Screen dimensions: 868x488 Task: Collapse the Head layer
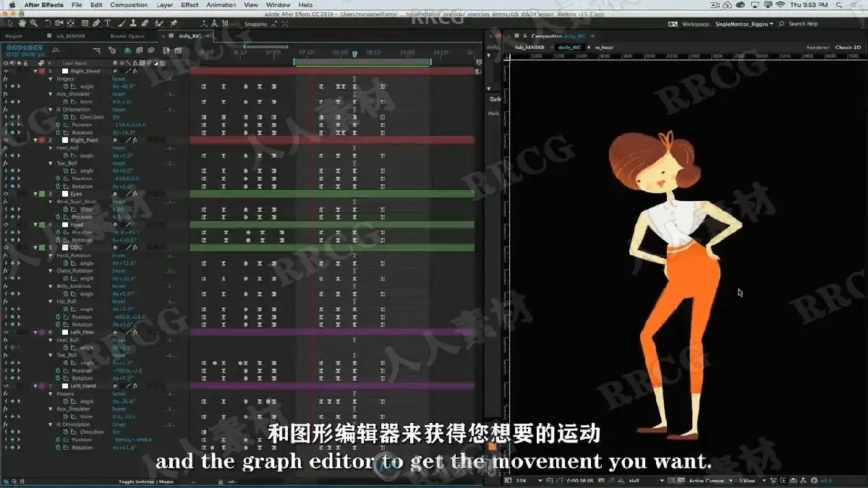click(x=35, y=225)
